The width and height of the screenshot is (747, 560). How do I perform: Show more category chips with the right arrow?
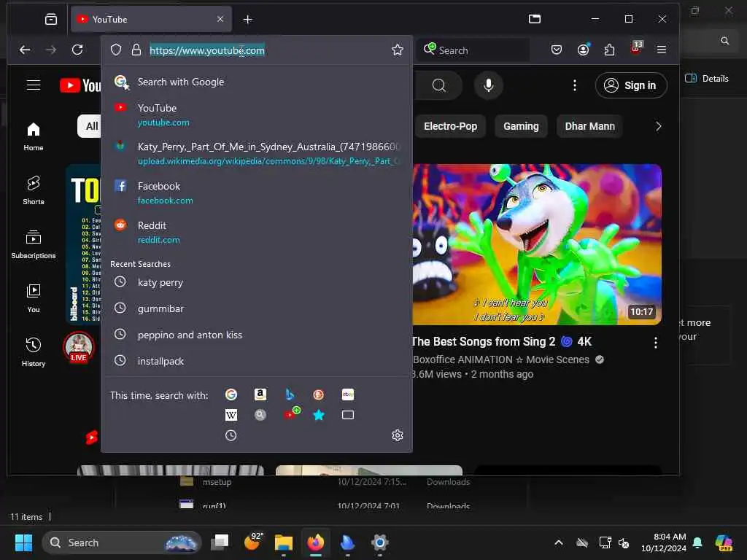tap(659, 126)
